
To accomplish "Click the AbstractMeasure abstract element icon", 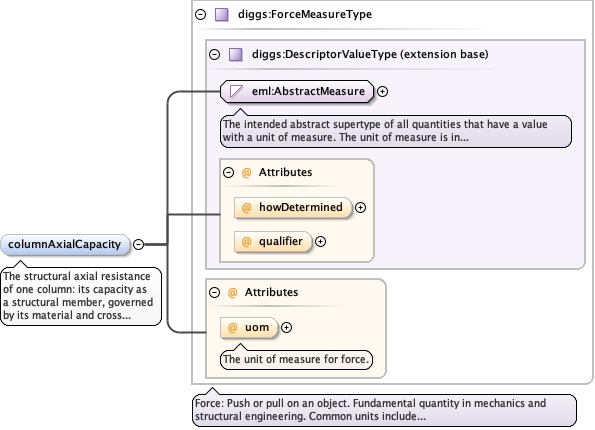I will [236, 91].
